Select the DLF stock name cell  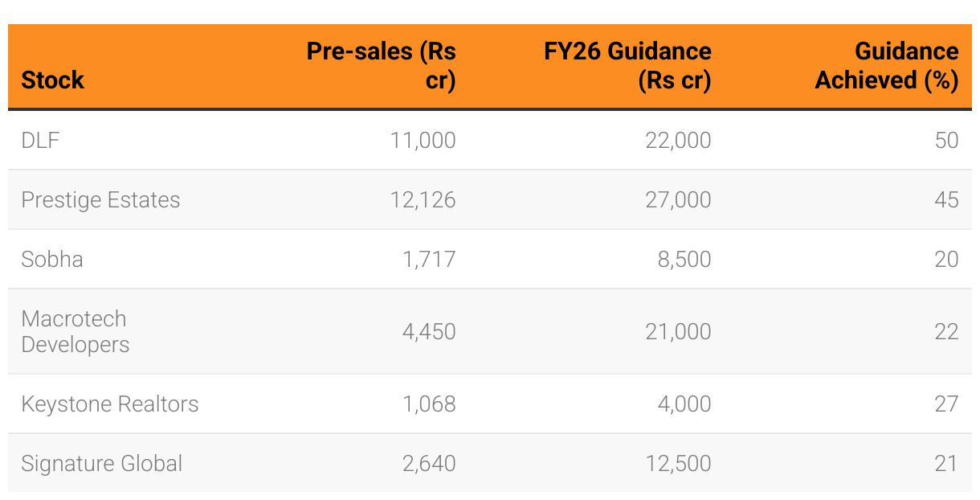[41, 141]
